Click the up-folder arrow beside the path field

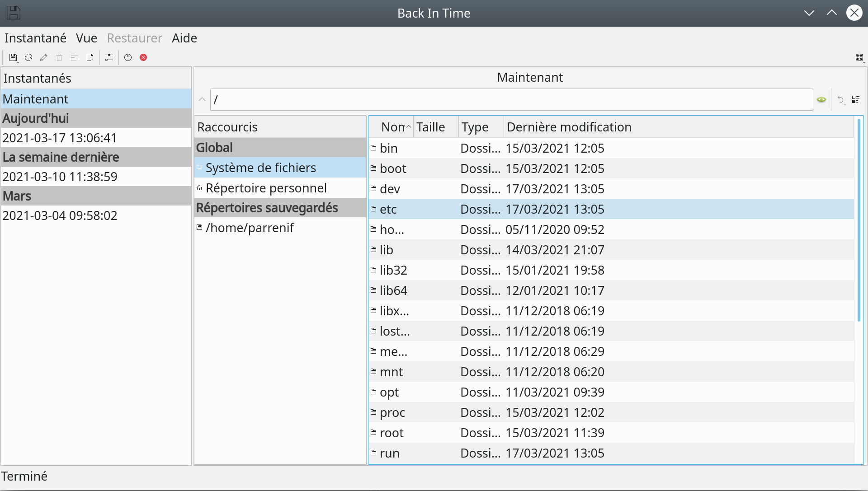(202, 99)
